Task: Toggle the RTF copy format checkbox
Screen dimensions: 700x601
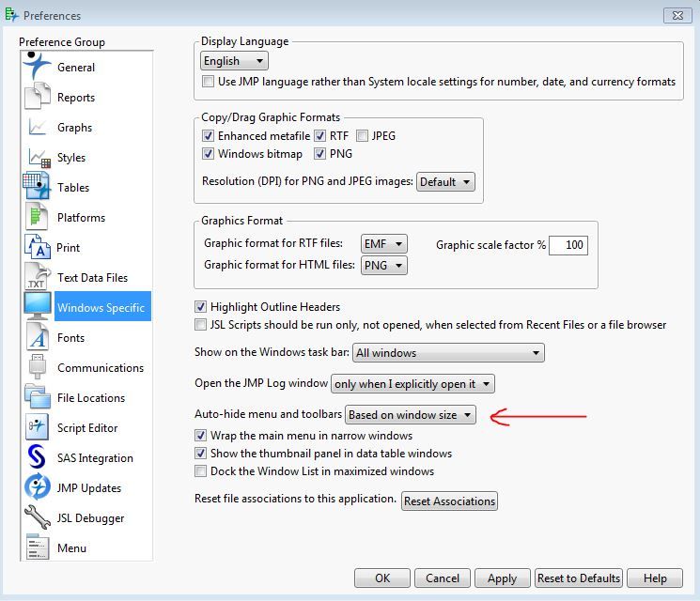Action: tap(319, 135)
